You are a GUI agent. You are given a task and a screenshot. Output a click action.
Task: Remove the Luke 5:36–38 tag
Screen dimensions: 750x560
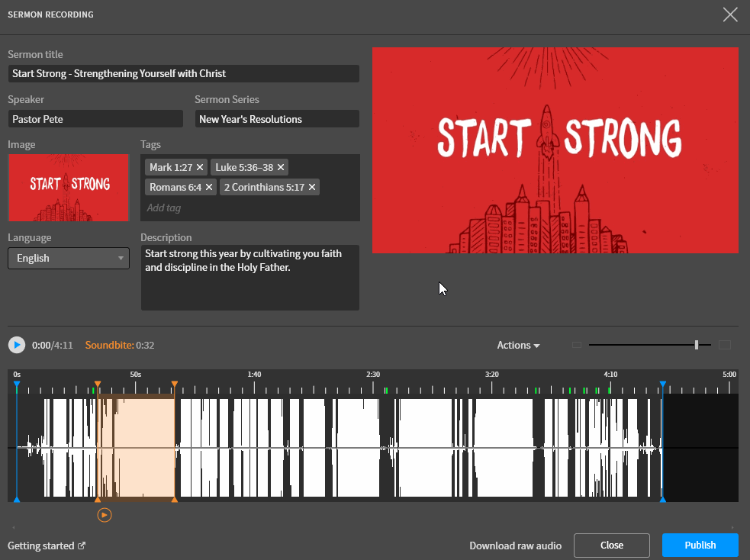pyautogui.click(x=281, y=167)
